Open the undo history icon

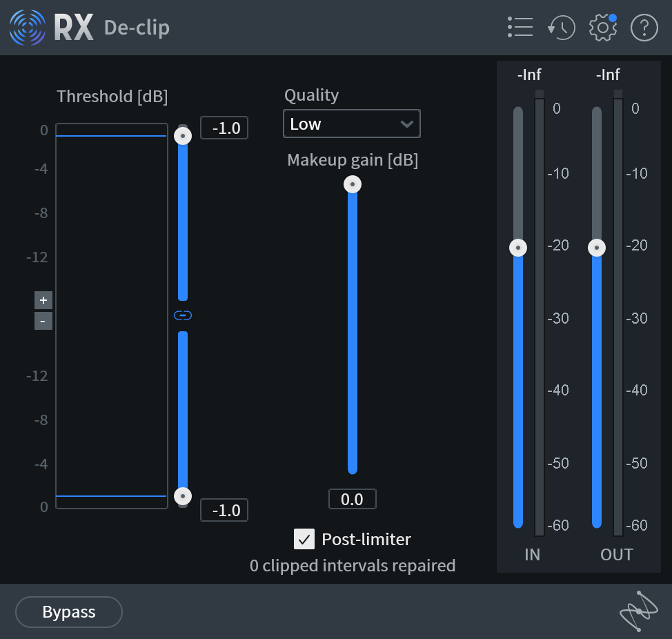coord(561,27)
